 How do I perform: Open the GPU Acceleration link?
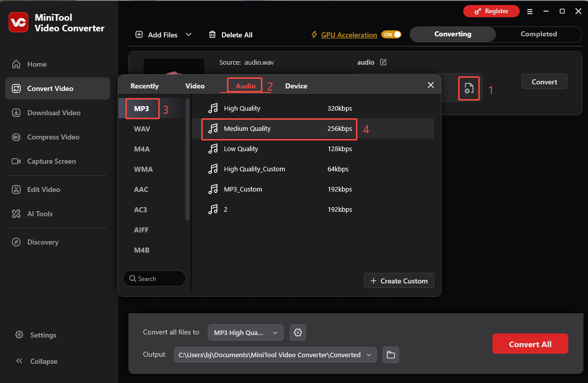pyautogui.click(x=349, y=35)
